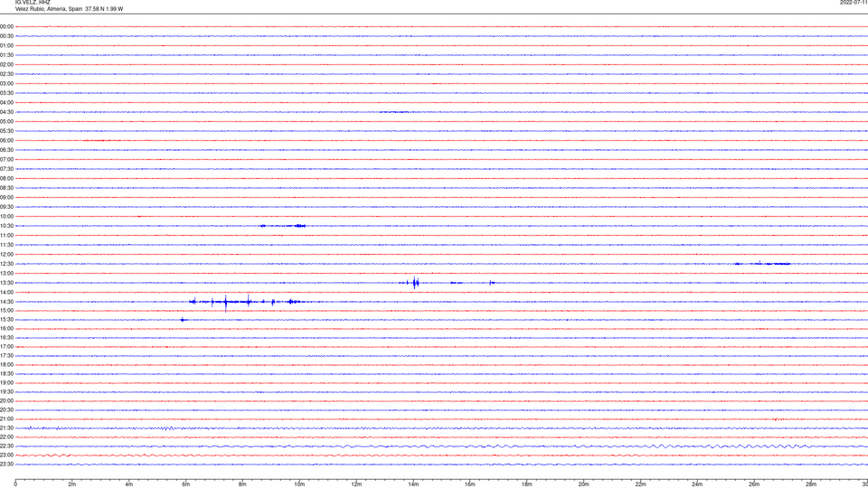
Task: Select the 07:30 time row label
Action: click(x=6, y=169)
